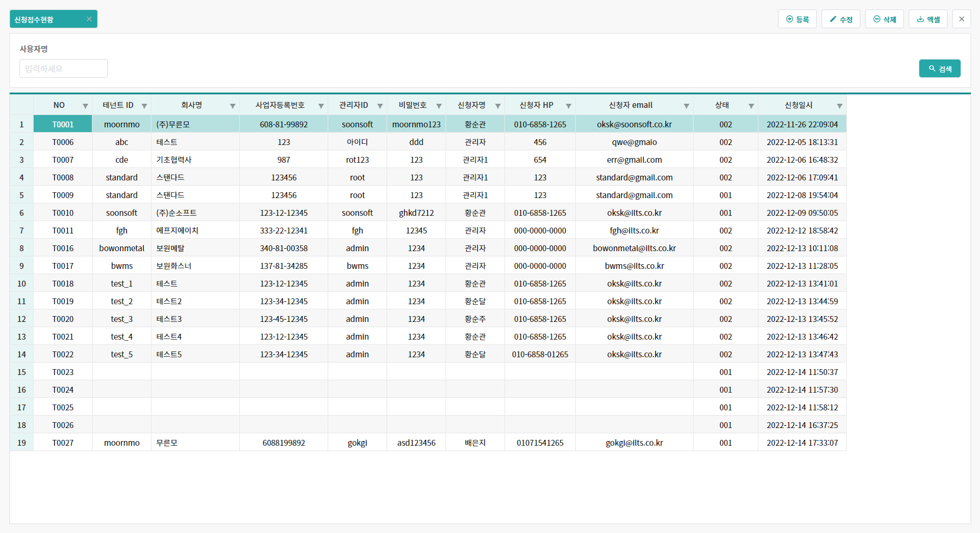This screenshot has width=980, height=533.
Task: Open filter on the 신청자 HP column
Action: click(569, 106)
